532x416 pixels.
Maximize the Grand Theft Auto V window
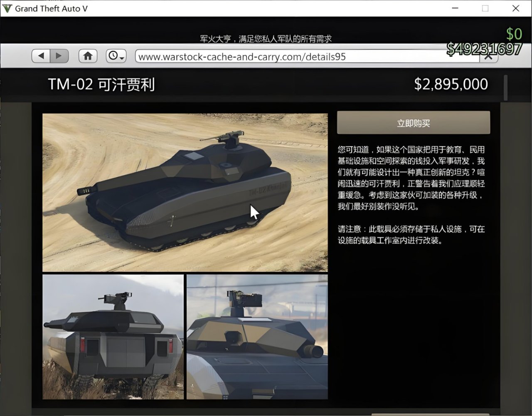[485, 8]
